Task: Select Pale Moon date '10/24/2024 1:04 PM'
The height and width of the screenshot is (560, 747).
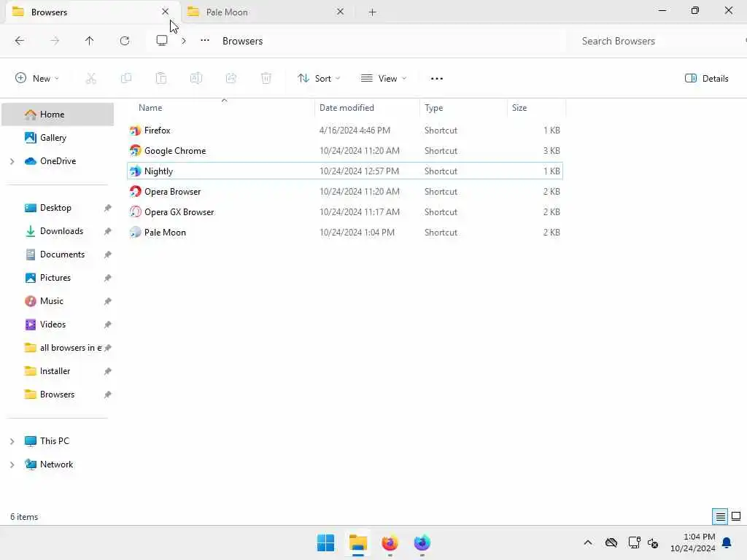Action: pos(357,233)
